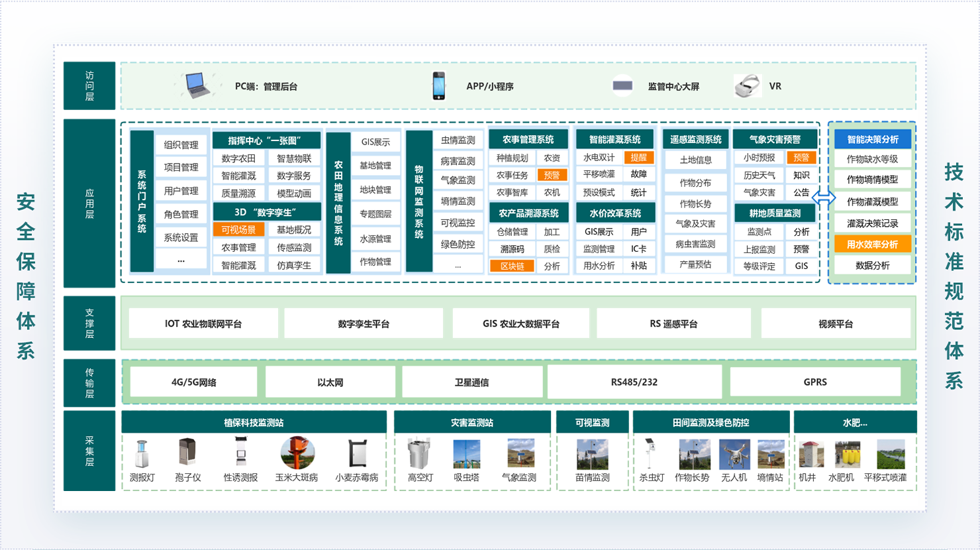Click the monitoring center big screen icon
This screenshot has width=980, height=550.
pos(622,85)
